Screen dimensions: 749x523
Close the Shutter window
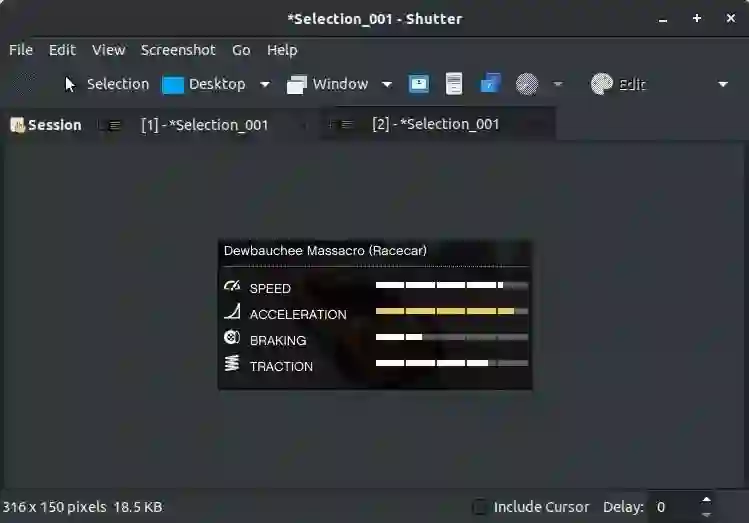click(x=731, y=18)
